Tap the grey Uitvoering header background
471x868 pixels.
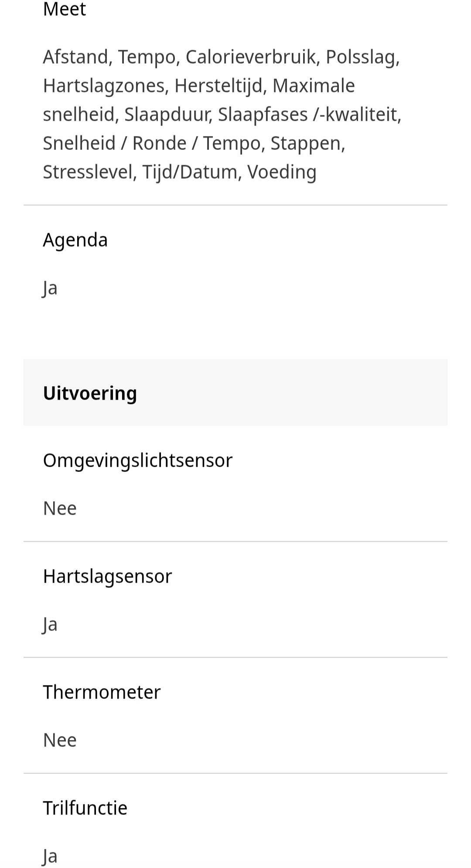[x=235, y=393]
